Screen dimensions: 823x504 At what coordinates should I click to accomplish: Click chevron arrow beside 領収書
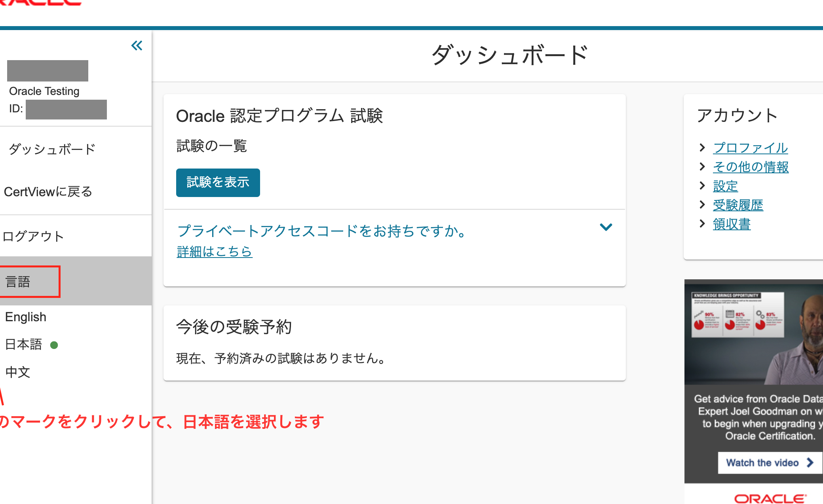tap(702, 224)
